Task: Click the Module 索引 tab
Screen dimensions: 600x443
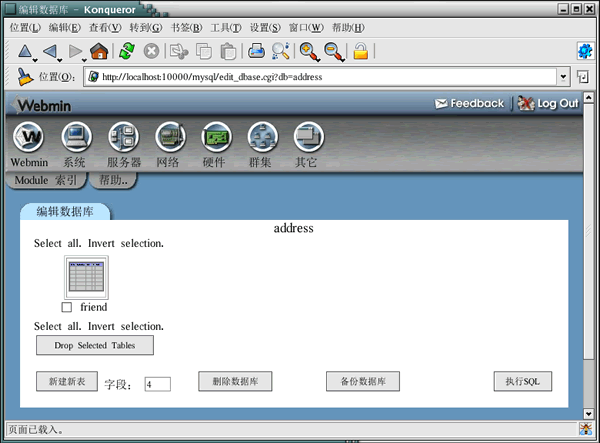Action: click(x=46, y=180)
